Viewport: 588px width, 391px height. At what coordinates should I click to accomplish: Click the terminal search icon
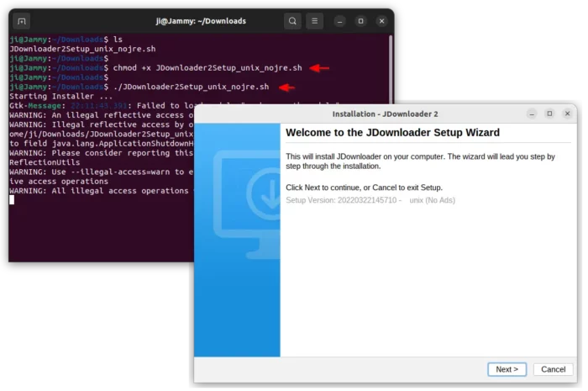(292, 21)
